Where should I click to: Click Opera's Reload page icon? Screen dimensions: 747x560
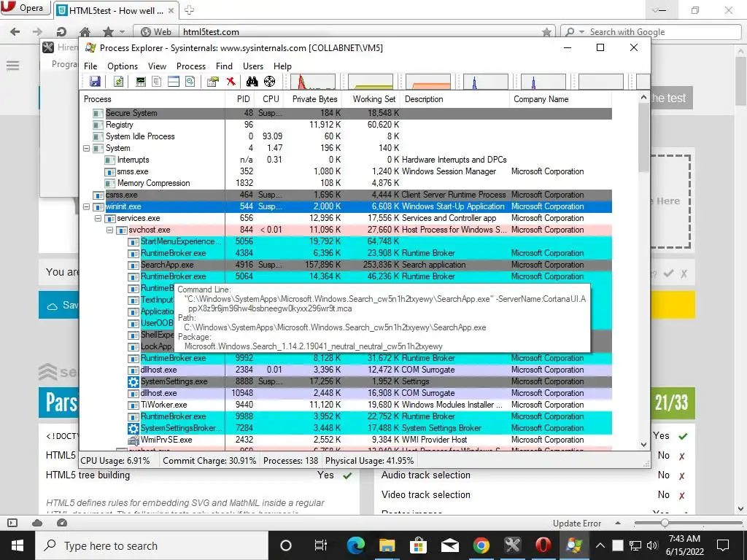[x=61, y=32]
